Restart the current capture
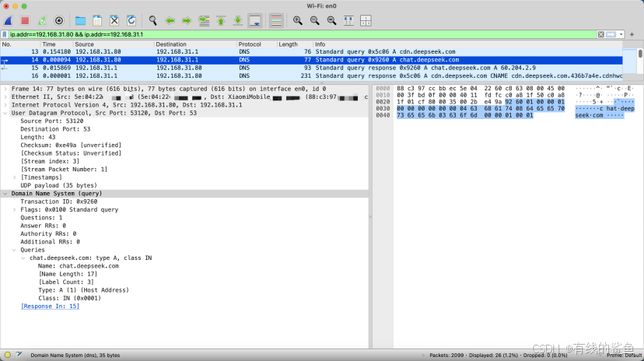The height and width of the screenshot is (361, 644). 42,20
